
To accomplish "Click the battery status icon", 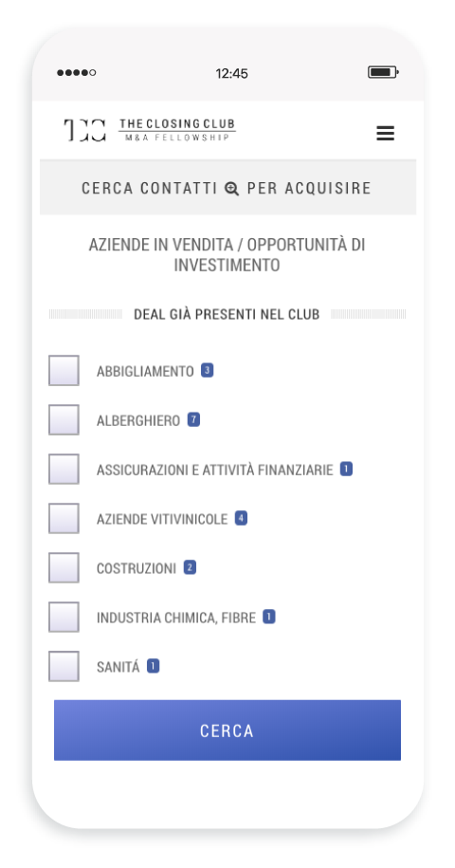I will click(x=383, y=72).
